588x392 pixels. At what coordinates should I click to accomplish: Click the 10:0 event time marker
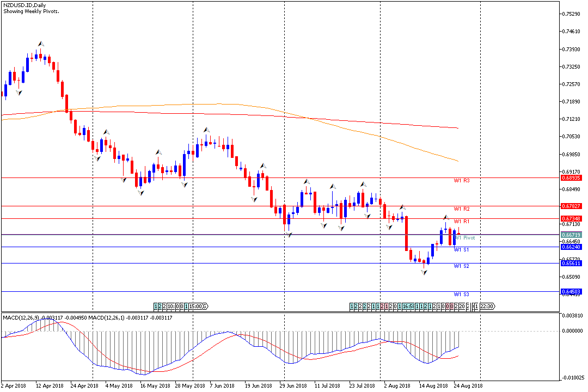[x=171, y=307]
